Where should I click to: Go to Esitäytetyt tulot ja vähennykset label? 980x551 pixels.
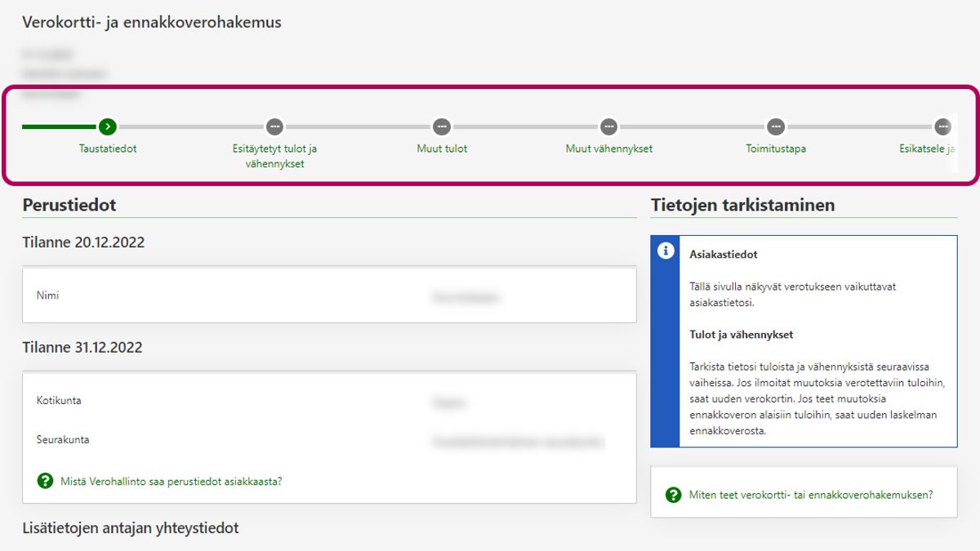tap(274, 156)
